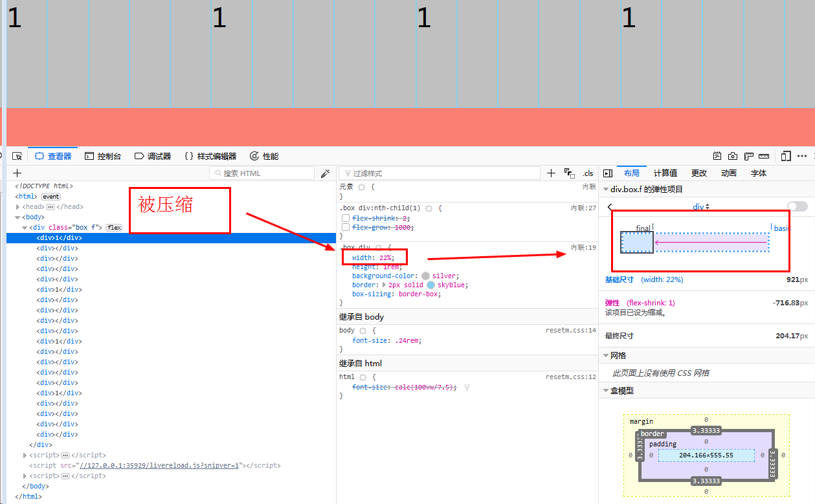Add a new CSS rule with the plus icon
815x504 pixels.
pyautogui.click(x=551, y=173)
